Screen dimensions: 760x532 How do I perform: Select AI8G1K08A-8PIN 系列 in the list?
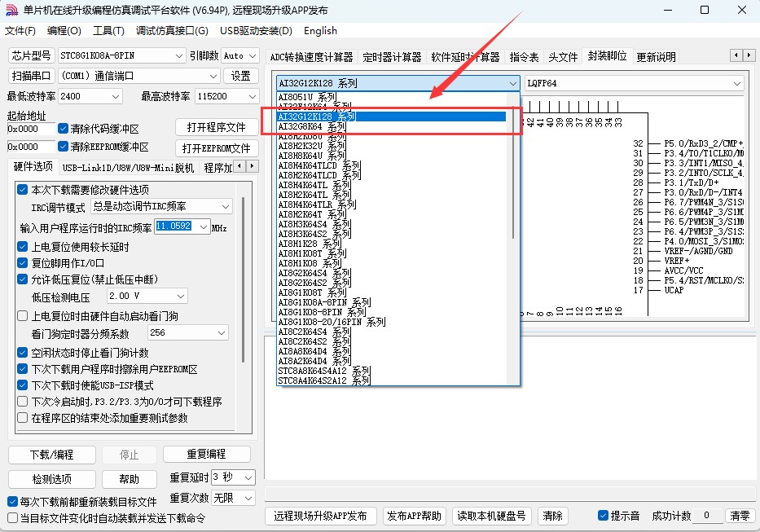tap(392, 302)
